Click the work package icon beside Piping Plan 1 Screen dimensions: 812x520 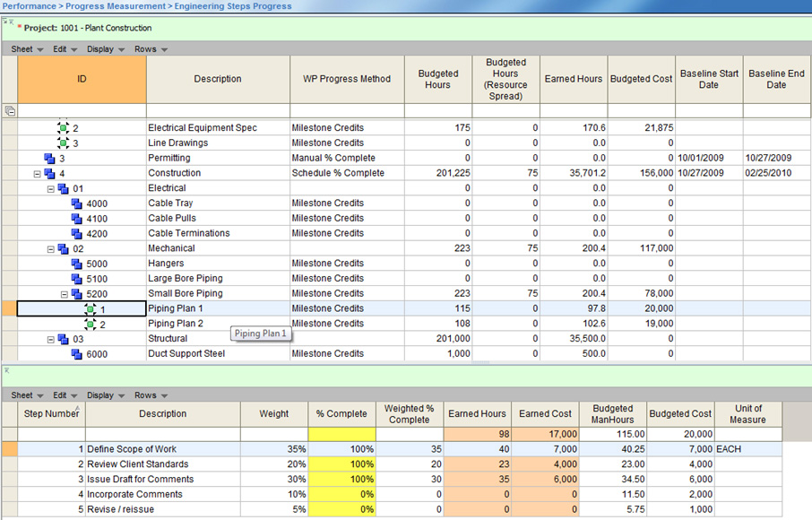[x=89, y=308]
